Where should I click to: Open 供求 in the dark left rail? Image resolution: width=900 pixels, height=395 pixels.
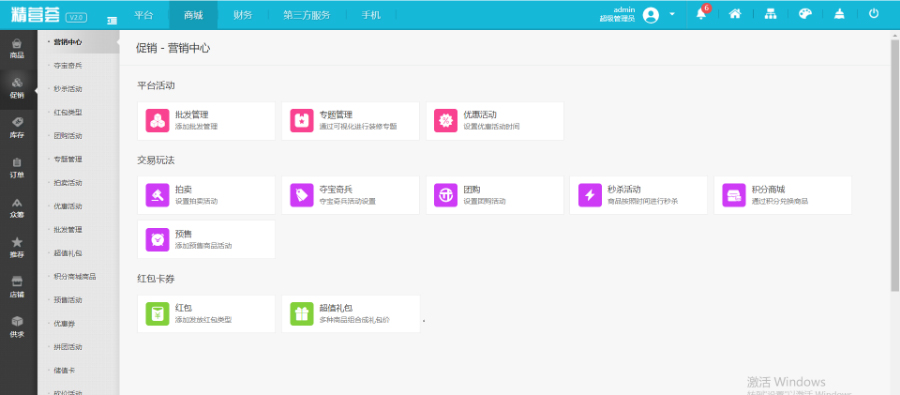pyautogui.click(x=17, y=328)
